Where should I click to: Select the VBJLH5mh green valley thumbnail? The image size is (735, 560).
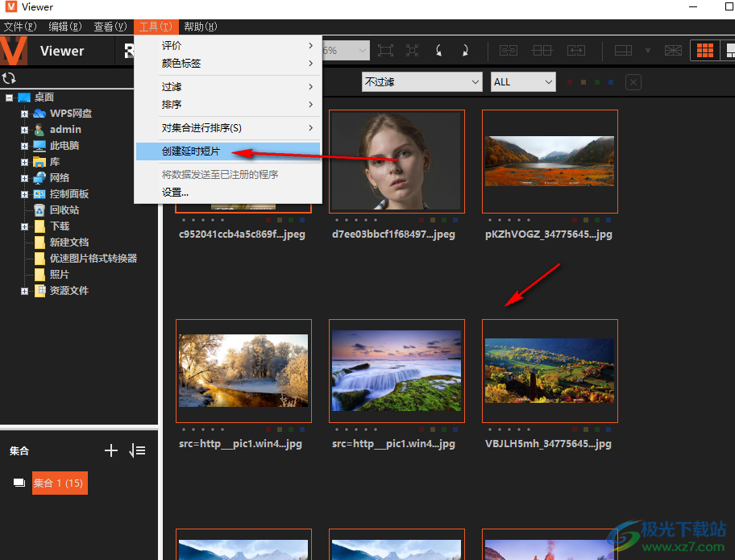pyautogui.click(x=550, y=371)
